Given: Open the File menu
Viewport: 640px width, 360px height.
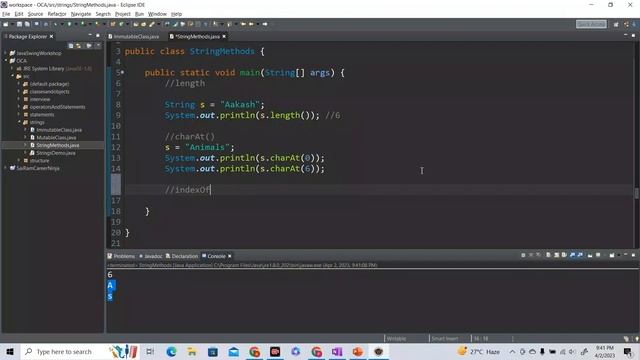Looking at the screenshot, I should 6,14.
